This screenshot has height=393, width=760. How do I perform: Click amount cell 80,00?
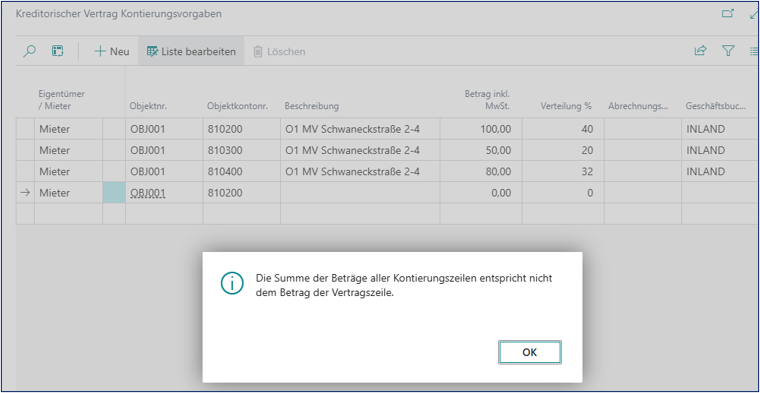[x=481, y=172]
